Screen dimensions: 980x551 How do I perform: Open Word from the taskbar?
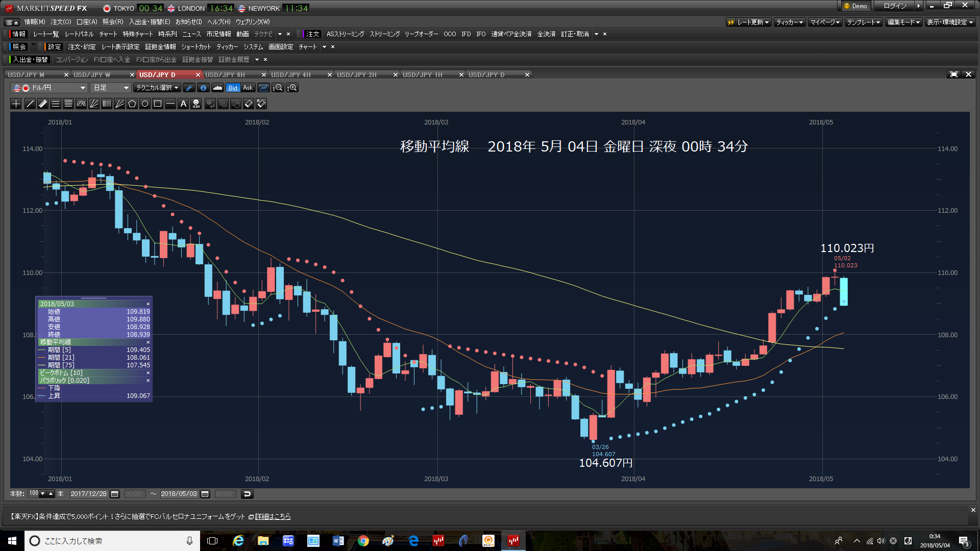[338, 541]
